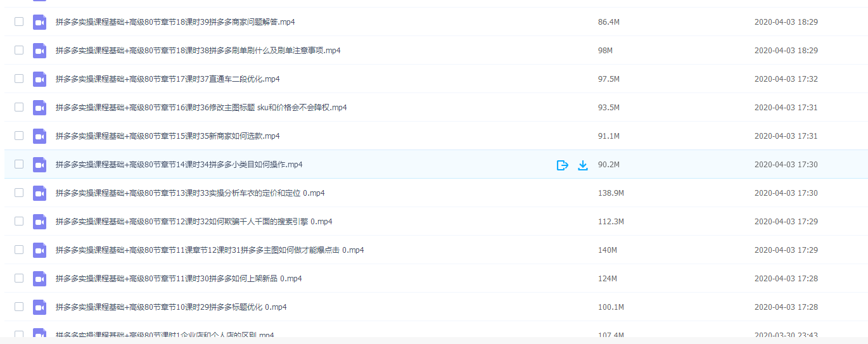Open 课时32如何欺骗千人千面的搜索引擎 file name
868x344 pixels.
coord(194,222)
